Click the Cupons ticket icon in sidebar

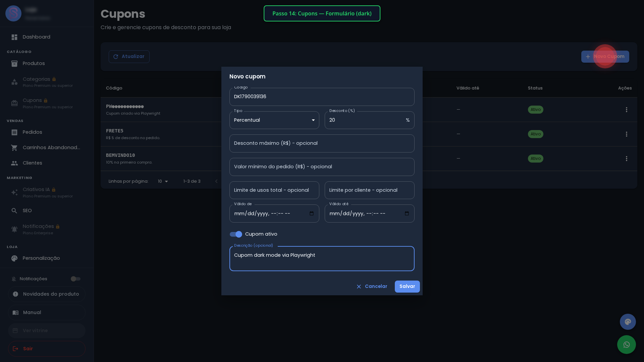coord(14,103)
